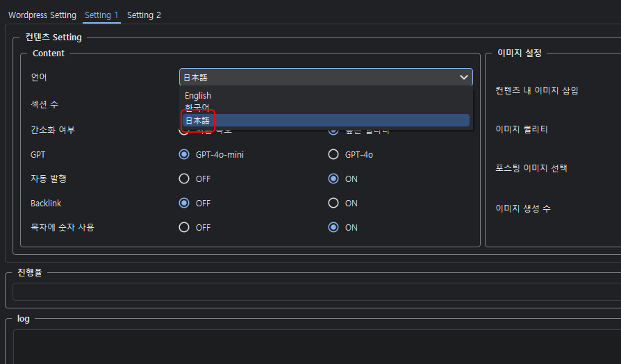Image resolution: width=621 pixels, height=364 pixels.
Task: Open the Setting 2 tab
Action: tap(144, 15)
